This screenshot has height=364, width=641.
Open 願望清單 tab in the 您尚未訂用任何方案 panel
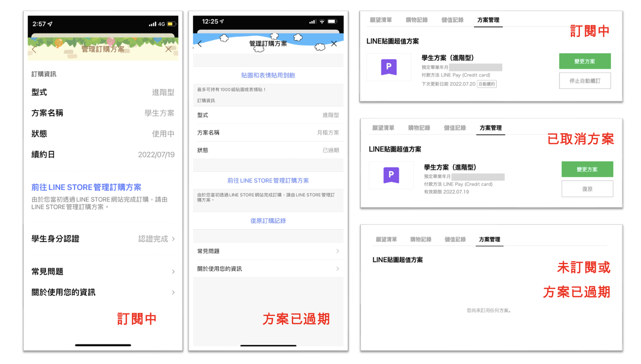click(386, 239)
